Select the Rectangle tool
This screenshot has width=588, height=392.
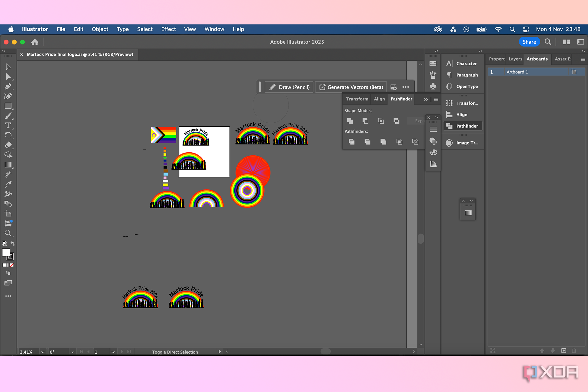pyautogui.click(x=8, y=106)
